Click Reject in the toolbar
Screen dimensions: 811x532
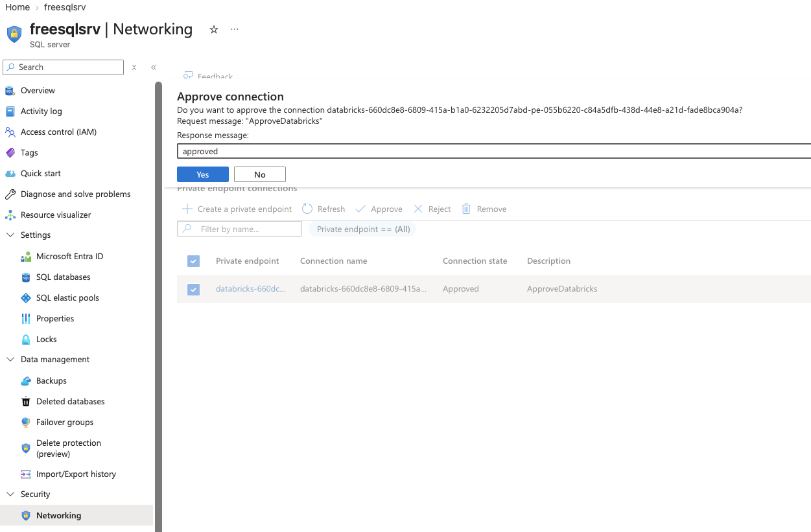point(432,209)
